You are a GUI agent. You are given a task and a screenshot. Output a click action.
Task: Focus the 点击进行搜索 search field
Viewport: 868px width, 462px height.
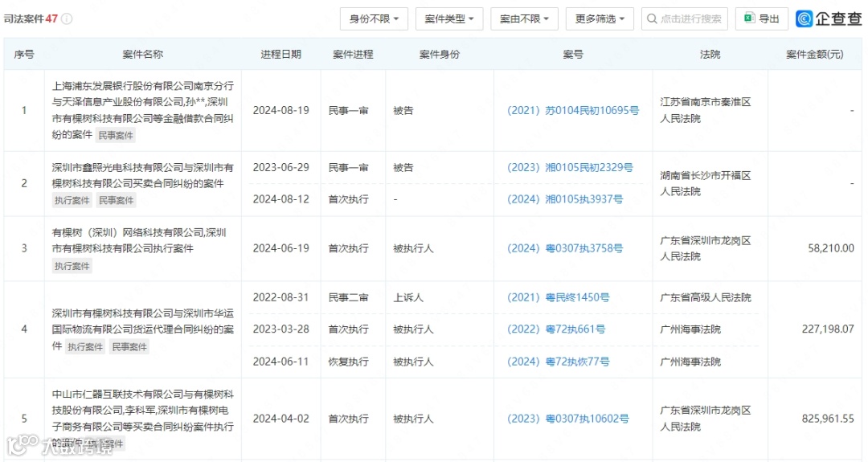(x=684, y=18)
